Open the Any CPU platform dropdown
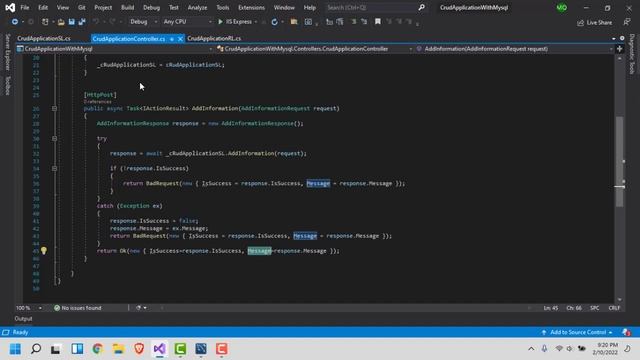Viewport: 640px width, 360px height. coord(188,22)
